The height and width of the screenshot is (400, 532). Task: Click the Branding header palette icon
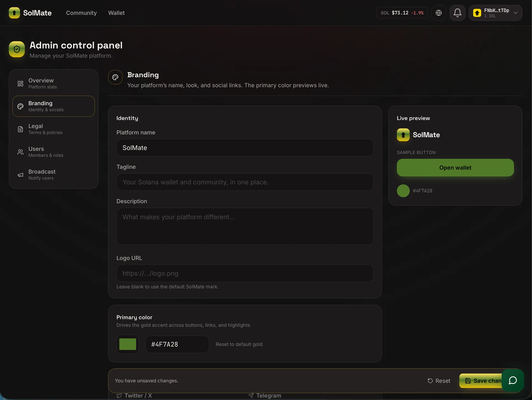115,77
